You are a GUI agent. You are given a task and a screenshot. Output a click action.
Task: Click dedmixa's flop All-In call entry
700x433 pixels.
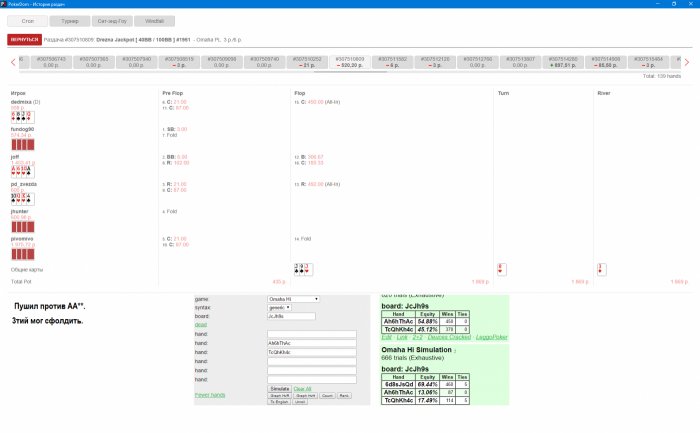click(x=317, y=102)
